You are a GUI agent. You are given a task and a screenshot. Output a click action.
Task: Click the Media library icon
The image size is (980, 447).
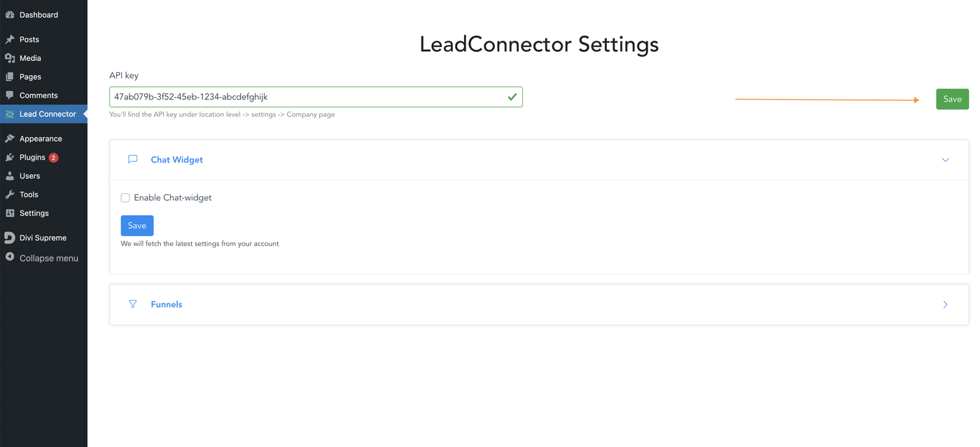10,58
